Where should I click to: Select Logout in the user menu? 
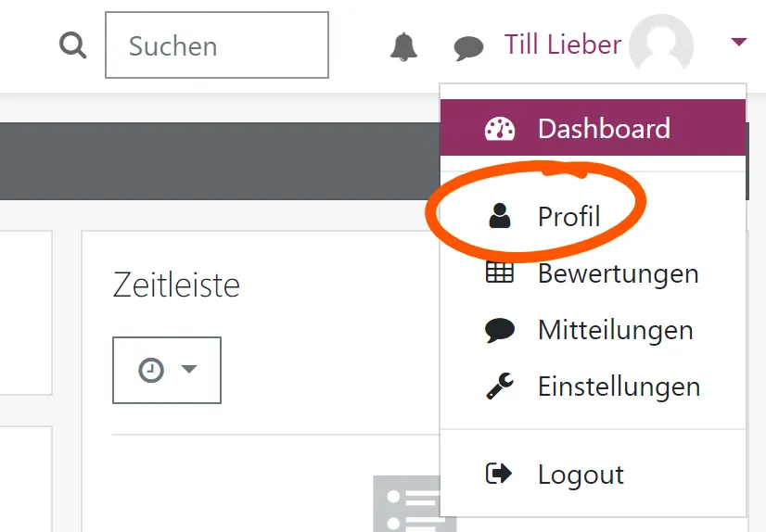pyautogui.click(x=581, y=475)
